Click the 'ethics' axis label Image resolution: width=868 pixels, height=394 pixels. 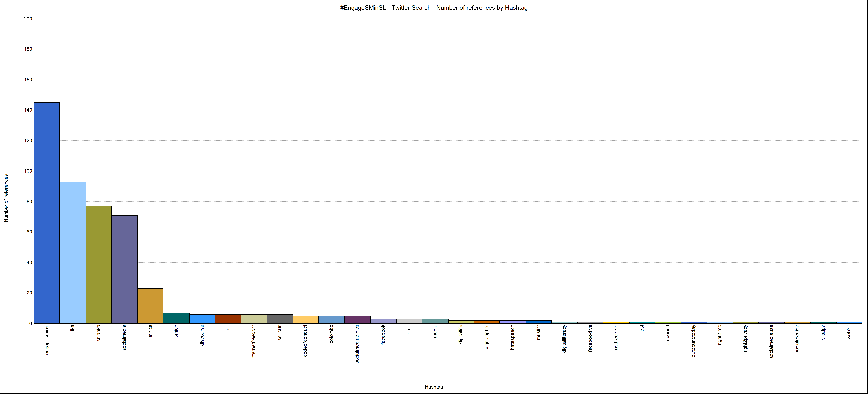[x=150, y=331]
